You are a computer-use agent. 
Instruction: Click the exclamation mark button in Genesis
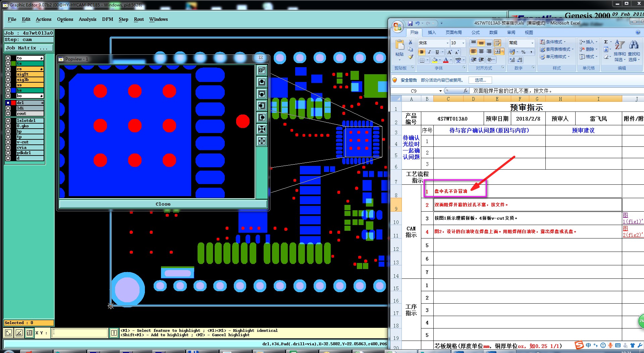(x=114, y=333)
